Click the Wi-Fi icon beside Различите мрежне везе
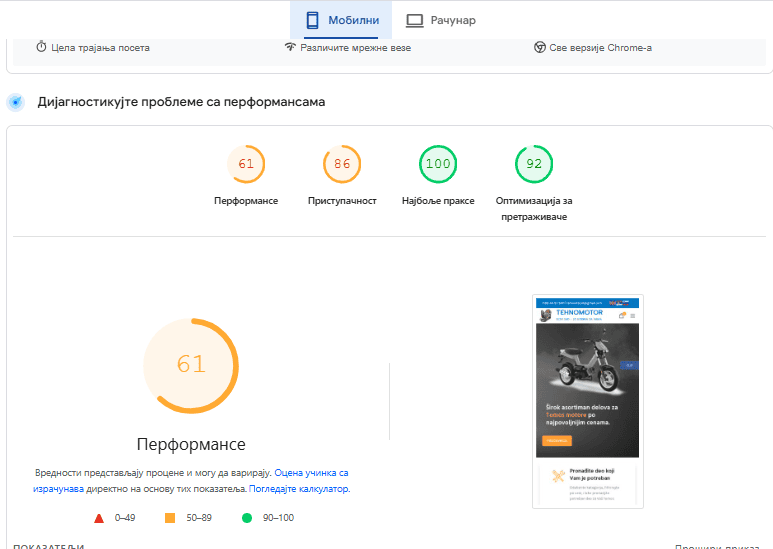The image size is (773, 549). [x=290, y=47]
